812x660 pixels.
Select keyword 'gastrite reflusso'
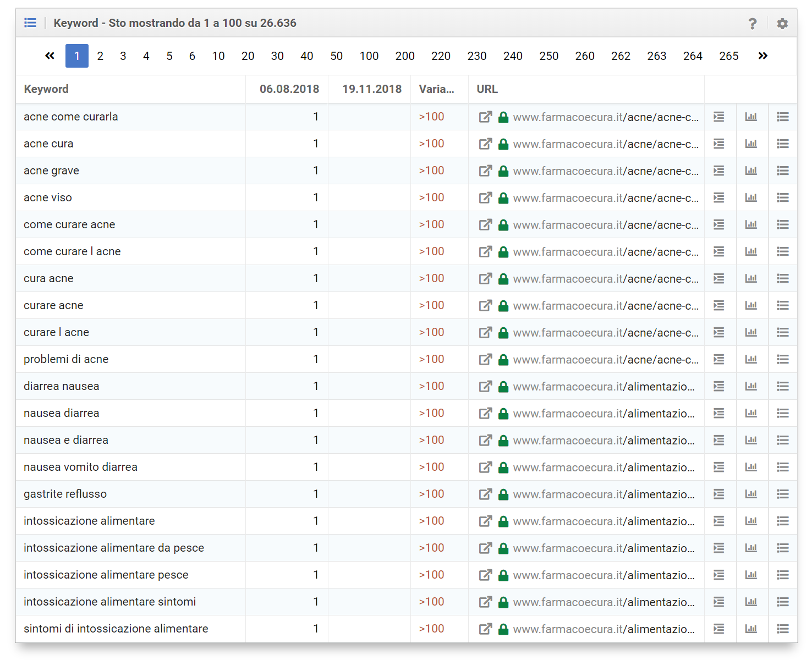coord(65,494)
